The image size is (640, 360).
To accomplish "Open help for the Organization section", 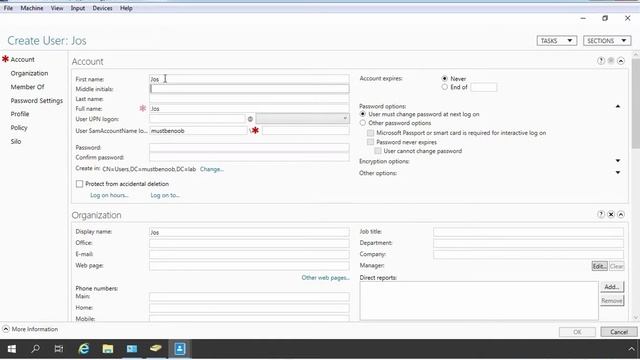I will tap(601, 214).
